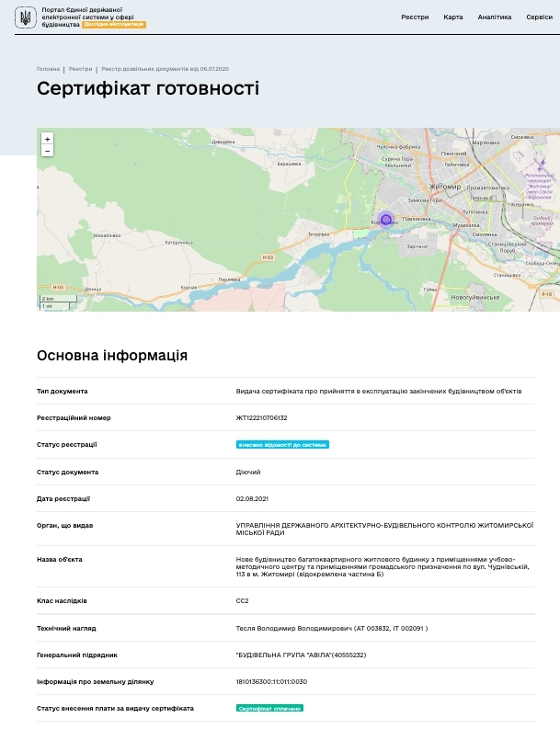Select land plot number 1810136300:11:011:0030

point(271,682)
